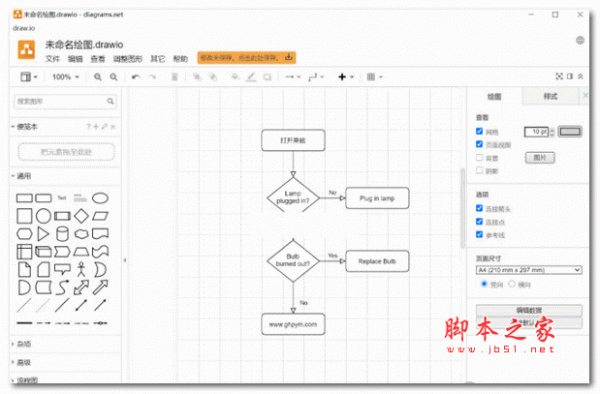Toggle the 参考线 guides checkbox
Viewport: 600px width, 394px height.
[479, 234]
